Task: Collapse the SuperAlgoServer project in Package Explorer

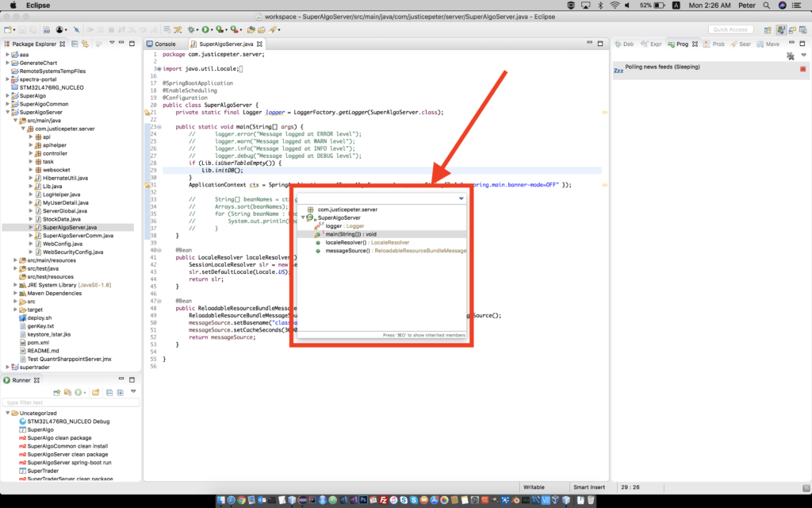Action: coord(8,112)
